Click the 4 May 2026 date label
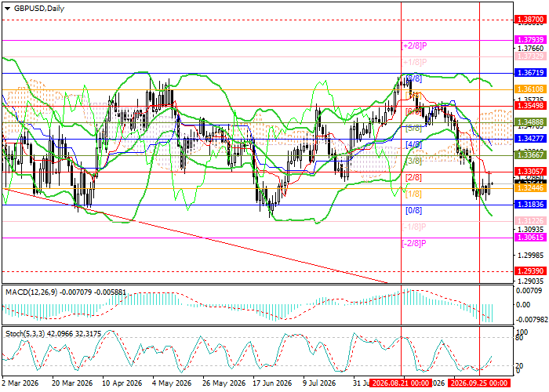The image size is (549, 392). tap(173, 383)
